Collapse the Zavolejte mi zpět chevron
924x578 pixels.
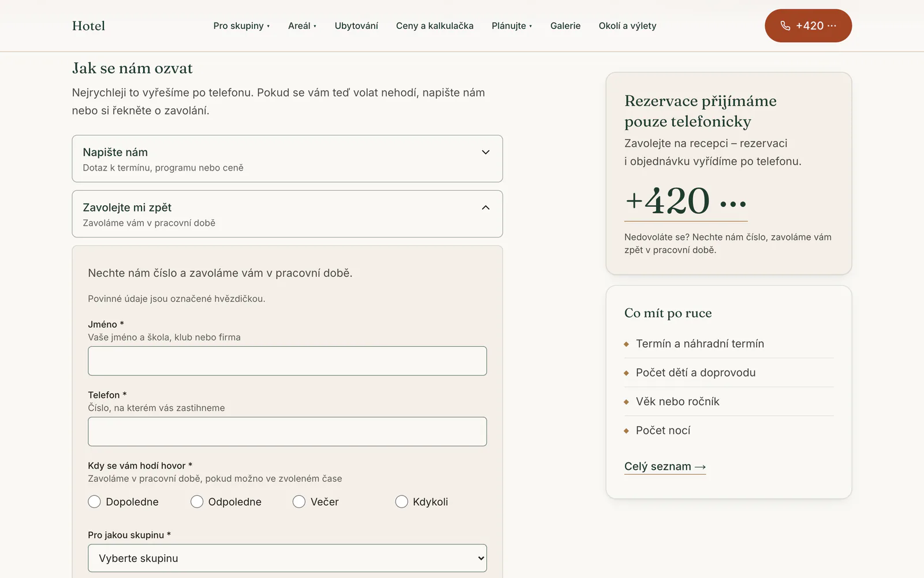486,208
